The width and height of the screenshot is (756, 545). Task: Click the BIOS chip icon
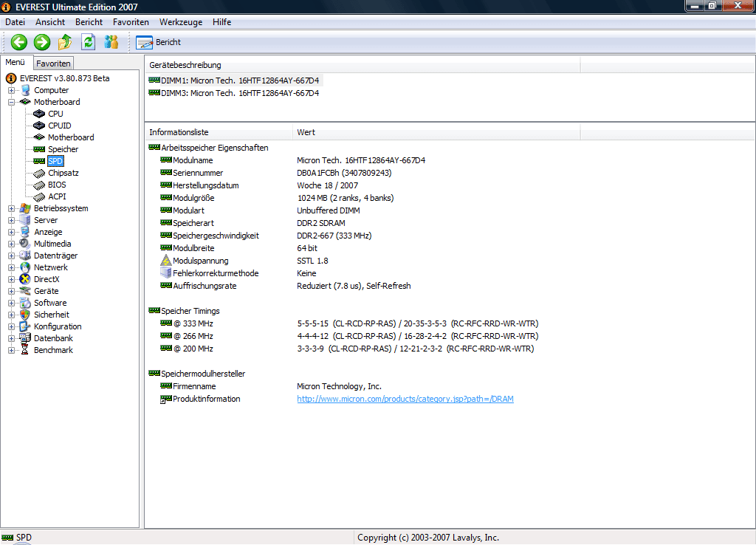[39, 185]
